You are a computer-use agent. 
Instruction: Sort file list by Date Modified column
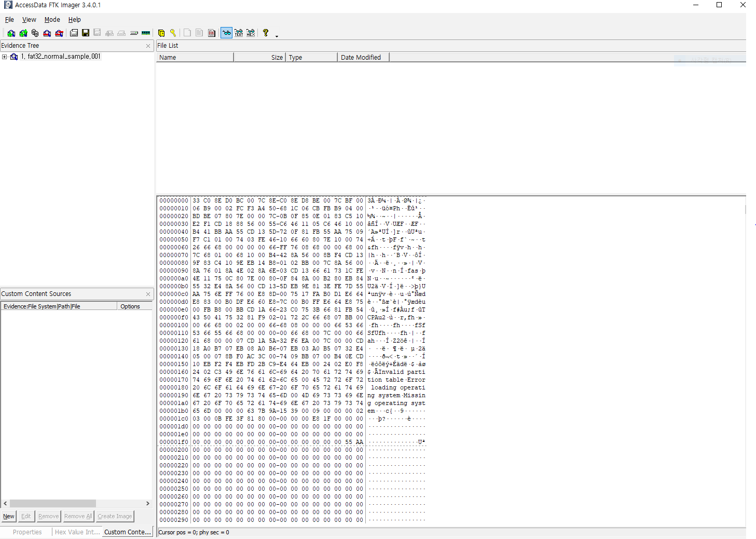pos(363,58)
